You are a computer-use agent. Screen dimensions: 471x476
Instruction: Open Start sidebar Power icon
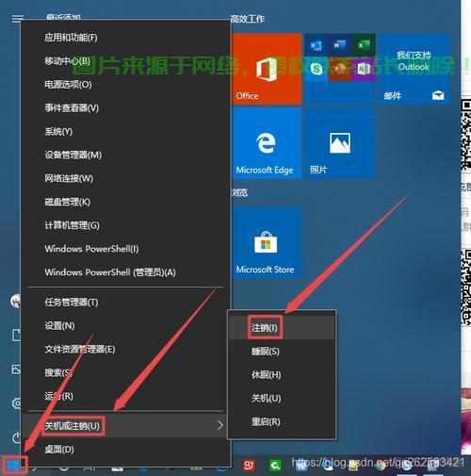16,437
